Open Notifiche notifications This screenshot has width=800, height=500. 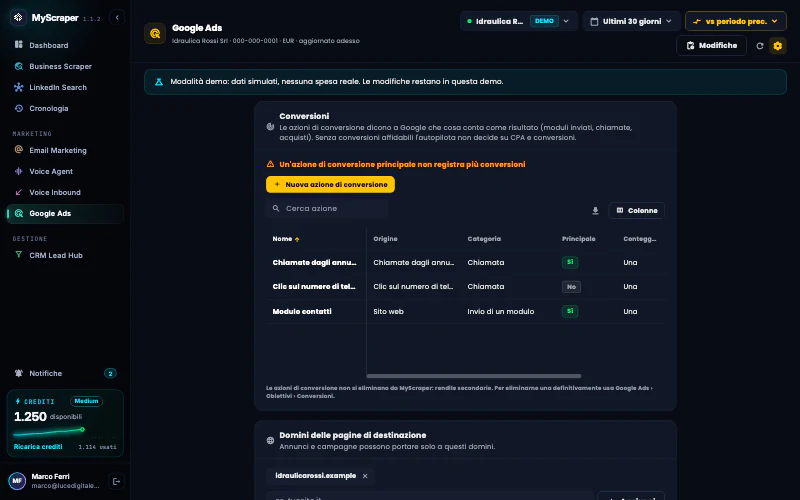click(65, 373)
